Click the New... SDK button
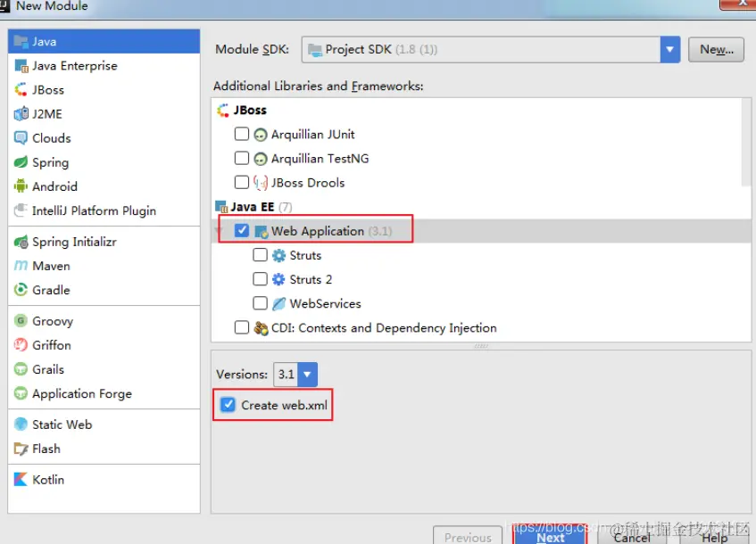 click(716, 50)
